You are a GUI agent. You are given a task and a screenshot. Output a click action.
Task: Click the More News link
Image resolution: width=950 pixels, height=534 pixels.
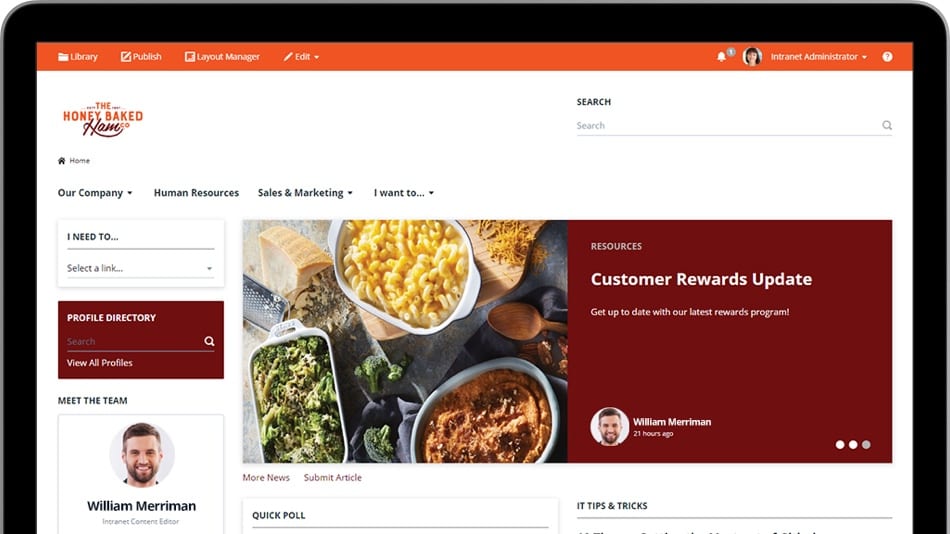tap(266, 478)
